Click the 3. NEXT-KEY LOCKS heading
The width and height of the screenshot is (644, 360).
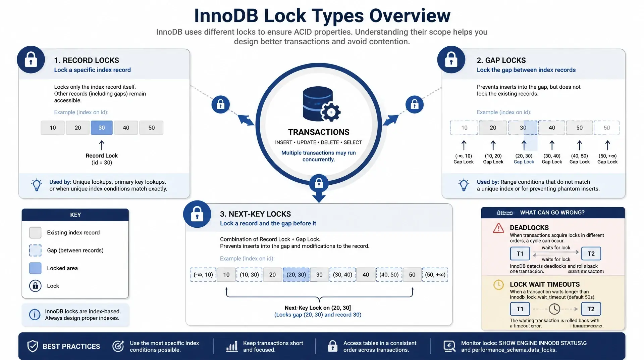point(255,214)
